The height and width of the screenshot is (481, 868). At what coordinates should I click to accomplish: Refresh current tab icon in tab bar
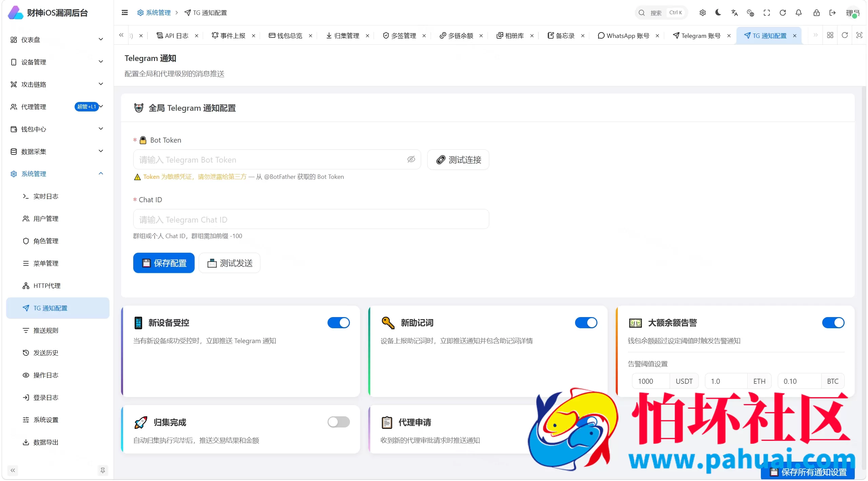pyautogui.click(x=845, y=35)
